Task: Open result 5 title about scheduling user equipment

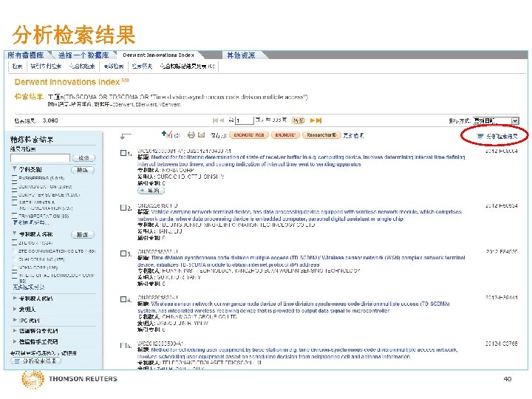Action: click(x=298, y=353)
